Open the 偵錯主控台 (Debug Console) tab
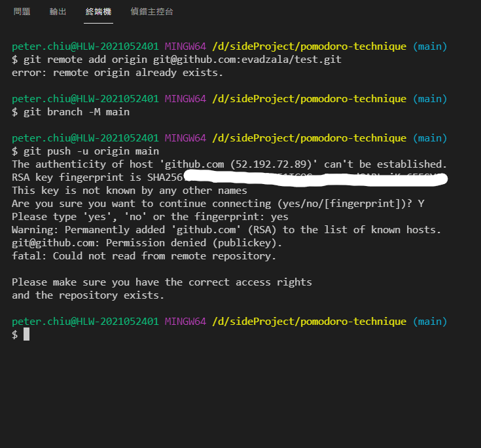The width and height of the screenshot is (481, 448). tap(152, 12)
